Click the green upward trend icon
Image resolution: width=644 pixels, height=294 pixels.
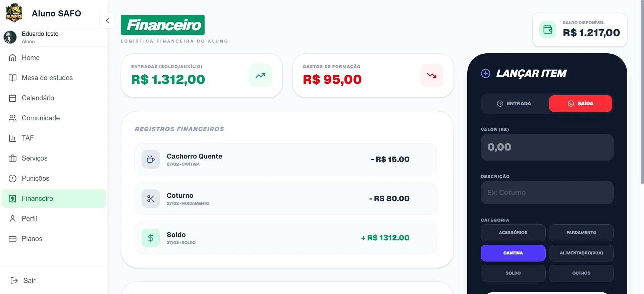coord(260,75)
